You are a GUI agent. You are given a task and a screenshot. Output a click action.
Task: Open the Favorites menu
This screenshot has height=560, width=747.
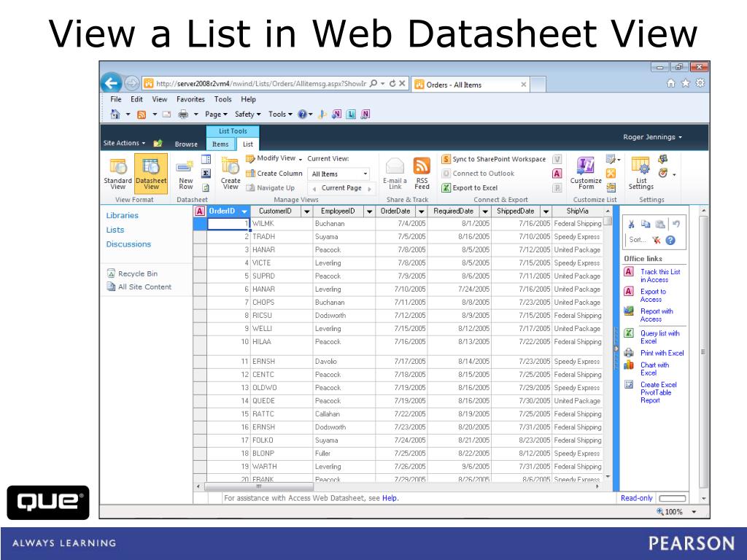pyautogui.click(x=190, y=99)
